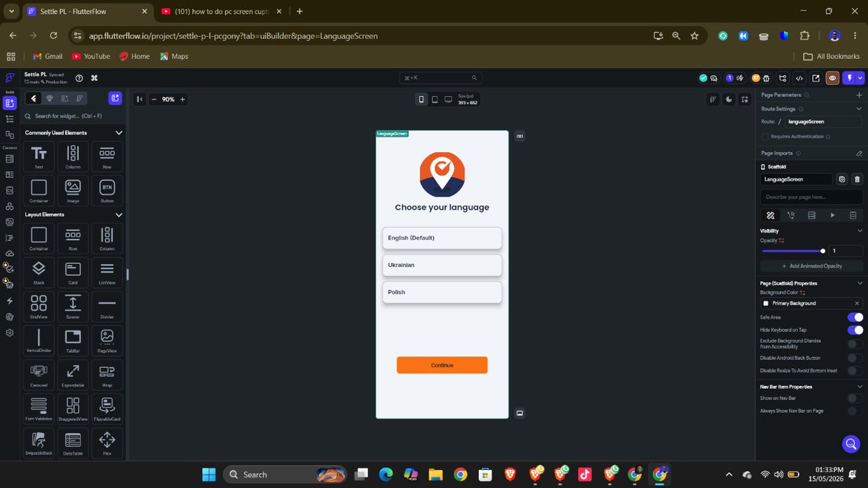Select phone device view in canvas toolbar

(422, 99)
